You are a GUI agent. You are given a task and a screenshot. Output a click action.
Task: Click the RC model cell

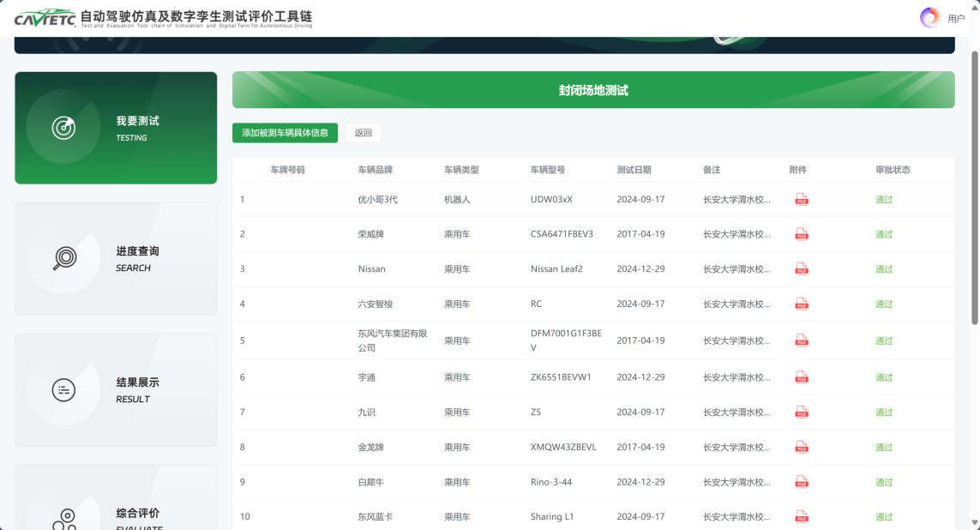536,304
